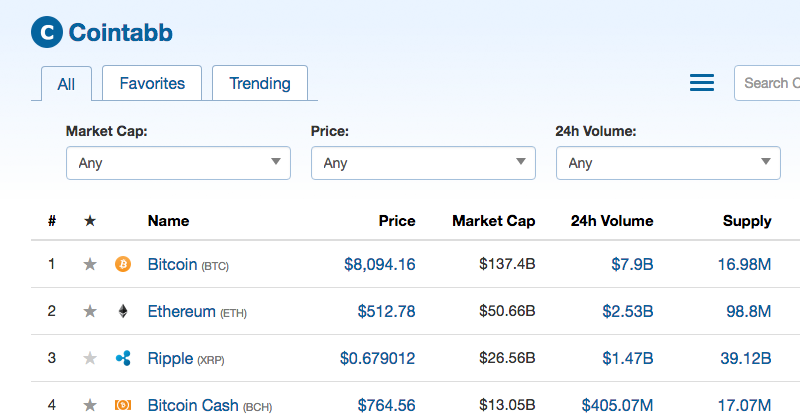Click Bitcoin Cash market cap $13.05B

[x=507, y=405]
